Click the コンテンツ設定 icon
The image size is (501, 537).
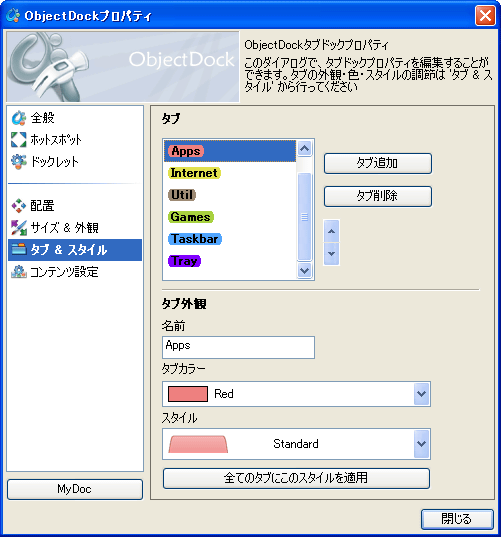[18, 272]
